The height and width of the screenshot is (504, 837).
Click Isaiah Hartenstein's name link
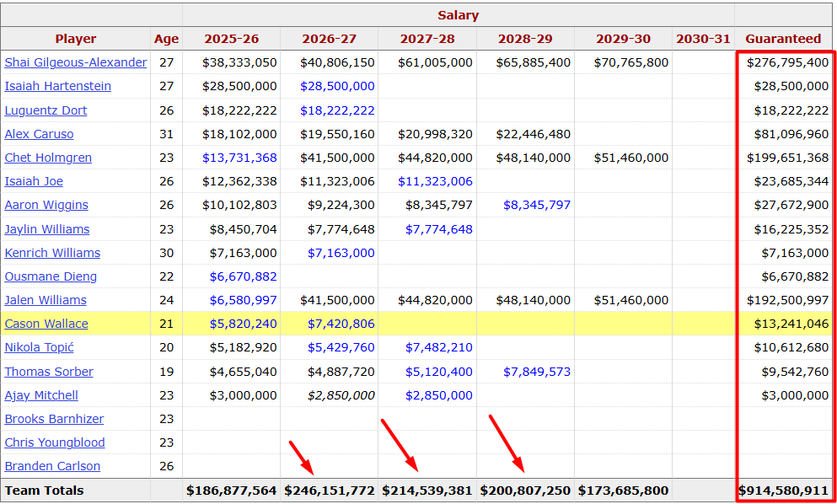tap(57, 86)
